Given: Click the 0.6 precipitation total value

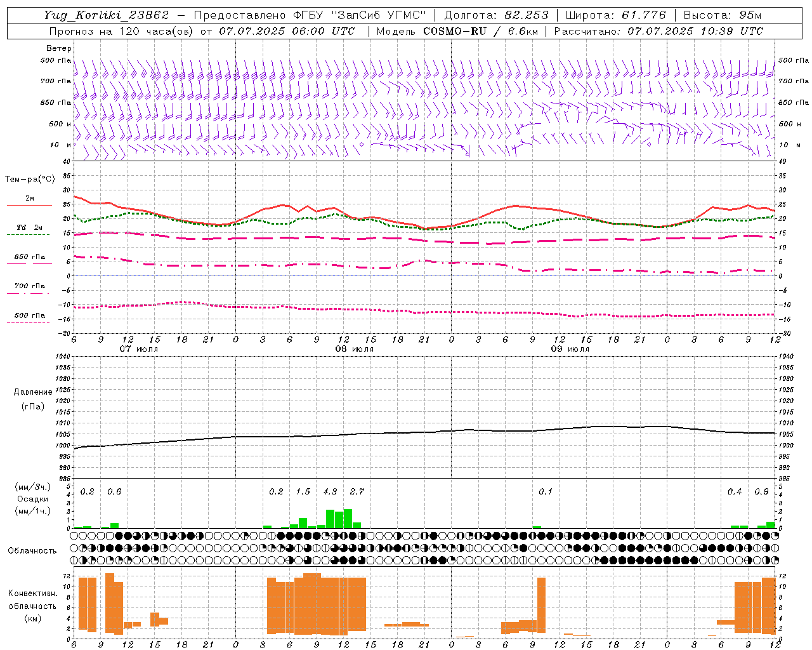Looking at the screenshot, I should tap(114, 492).
